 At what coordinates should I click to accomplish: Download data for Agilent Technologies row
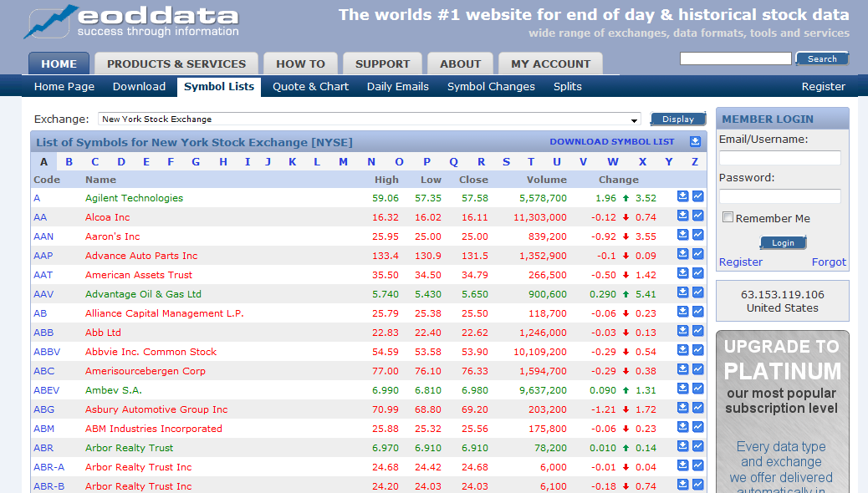point(682,196)
